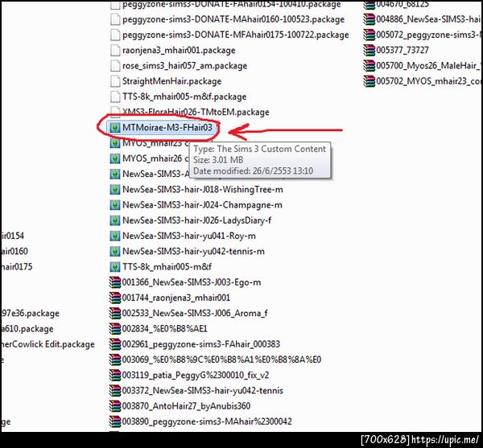This screenshot has width=483, height=448.
Task: Click the MYOS_mhair26 Sims3Pack icon
Action: point(115,158)
